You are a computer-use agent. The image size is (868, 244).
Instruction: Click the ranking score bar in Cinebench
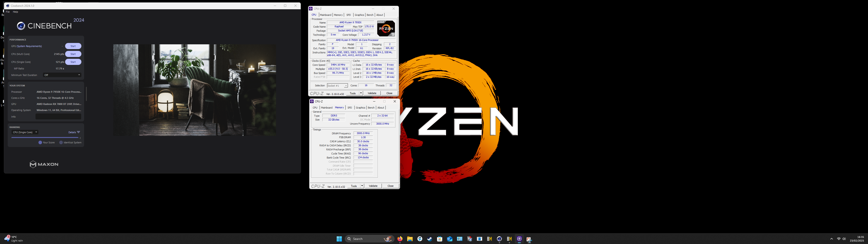tap(45, 137)
